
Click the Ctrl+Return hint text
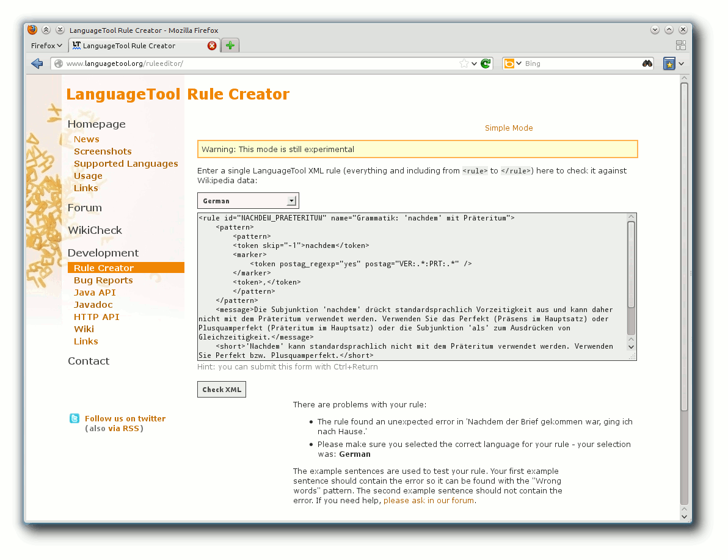pos(288,367)
